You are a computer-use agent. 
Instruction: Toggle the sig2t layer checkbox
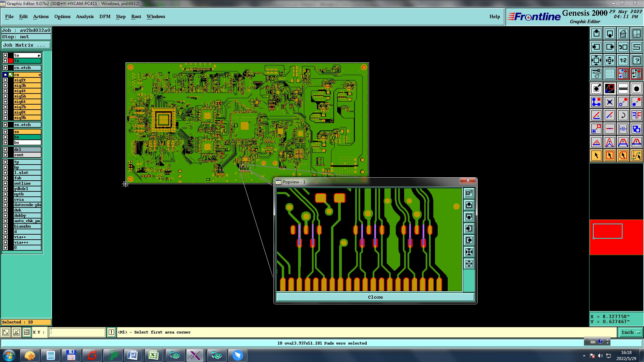[x=5, y=80]
